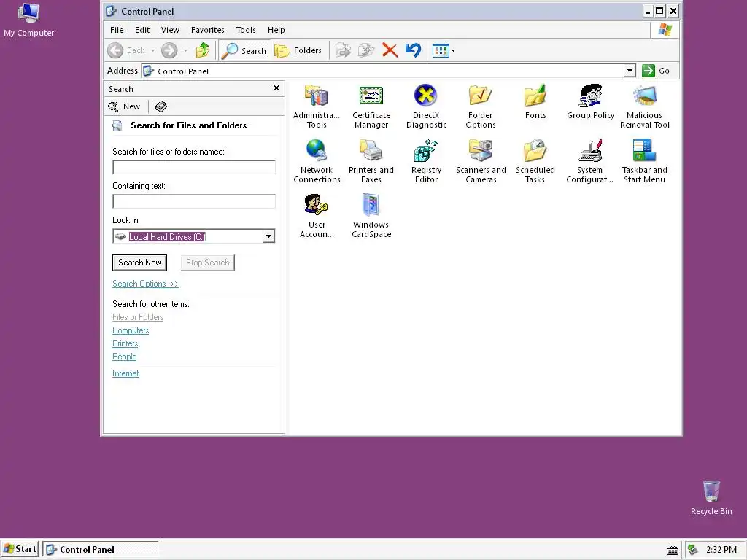Launch Malicious Removal Tool
747x560 pixels.
pyautogui.click(x=645, y=106)
